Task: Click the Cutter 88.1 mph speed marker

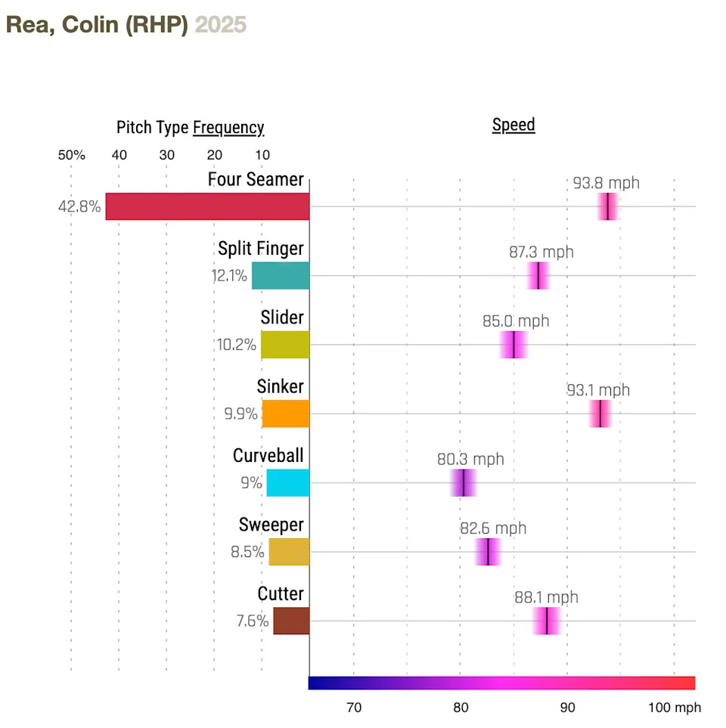Action: pos(546,621)
